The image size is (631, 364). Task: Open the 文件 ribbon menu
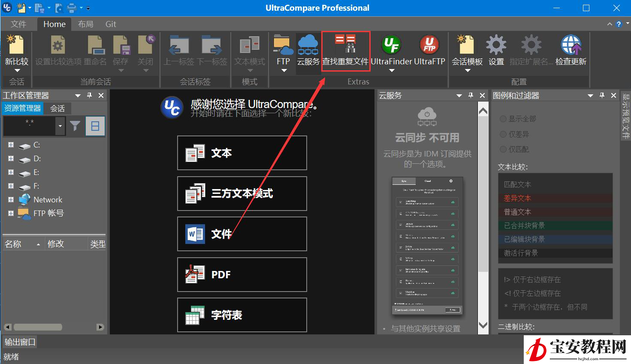pos(18,24)
